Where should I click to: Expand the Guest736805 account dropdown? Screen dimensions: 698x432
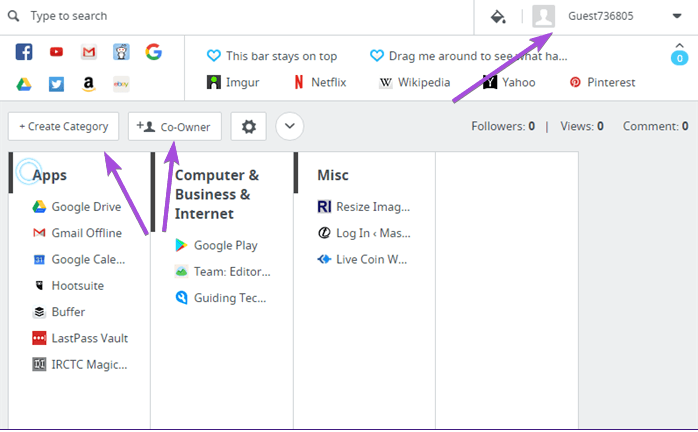coord(677,16)
